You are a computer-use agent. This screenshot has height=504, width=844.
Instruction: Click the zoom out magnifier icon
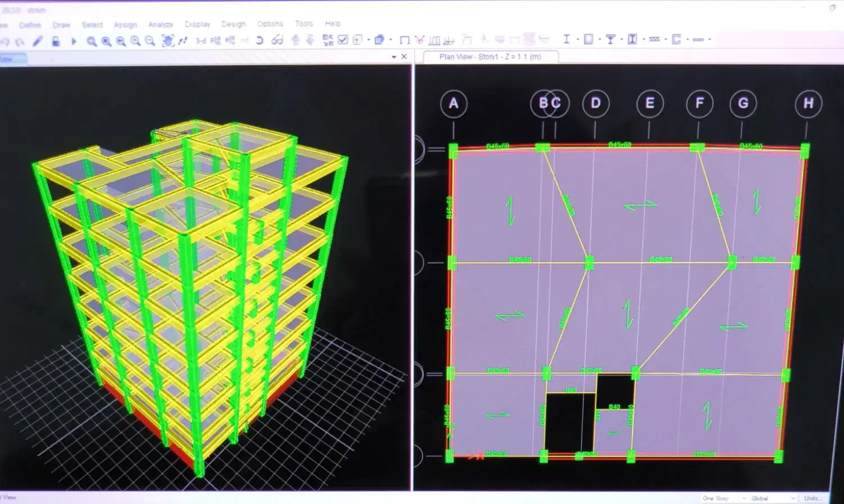[150, 40]
